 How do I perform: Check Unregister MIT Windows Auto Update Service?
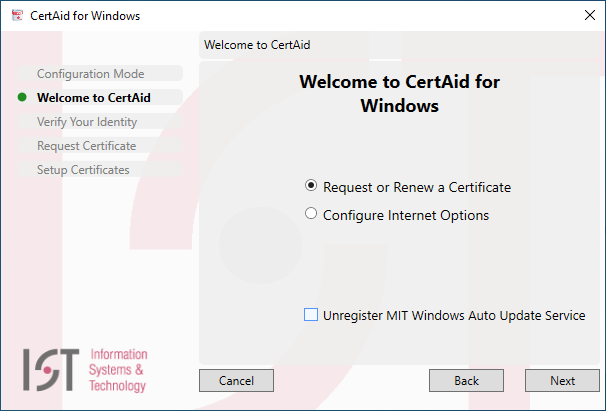point(311,315)
